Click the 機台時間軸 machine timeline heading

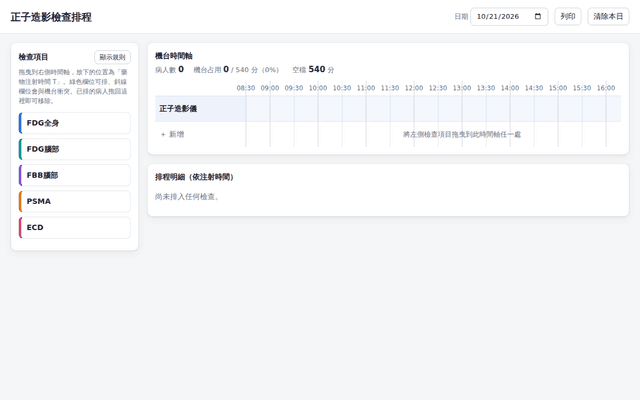pos(174,56)
